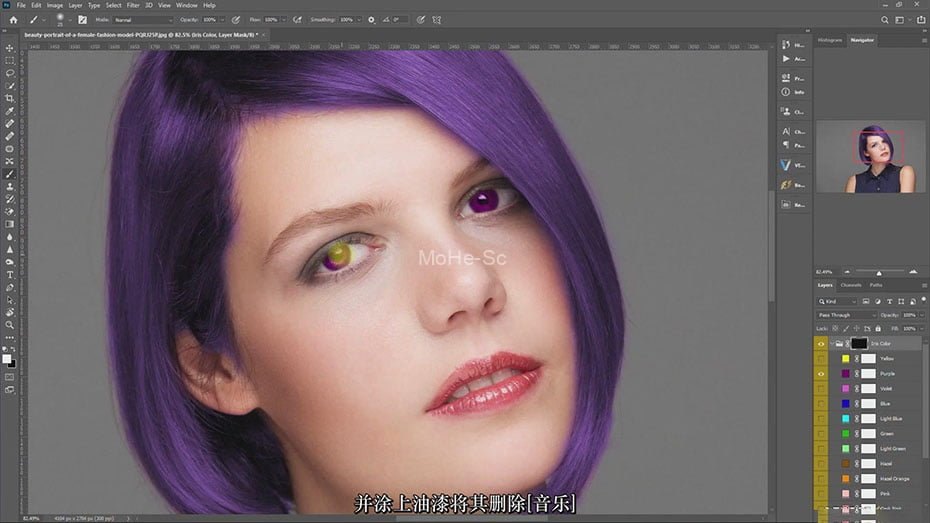Click the Navigator preview thumbnail
930x523 pixels.
click(x=870, y=157)
